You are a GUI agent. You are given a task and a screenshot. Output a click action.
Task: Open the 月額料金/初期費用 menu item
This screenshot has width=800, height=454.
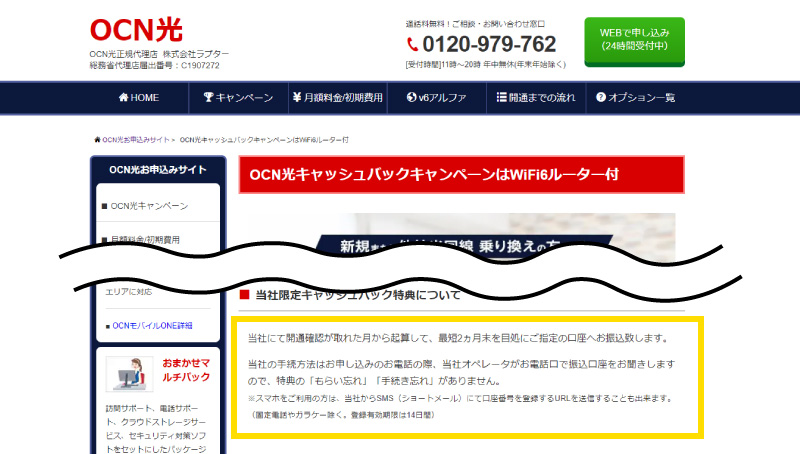[x=338, y=97]
